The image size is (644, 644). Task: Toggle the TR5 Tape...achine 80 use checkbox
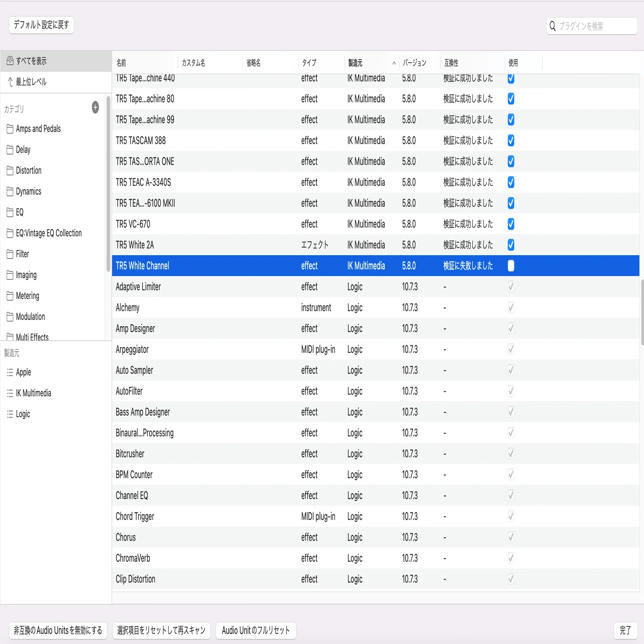(511, 99)
